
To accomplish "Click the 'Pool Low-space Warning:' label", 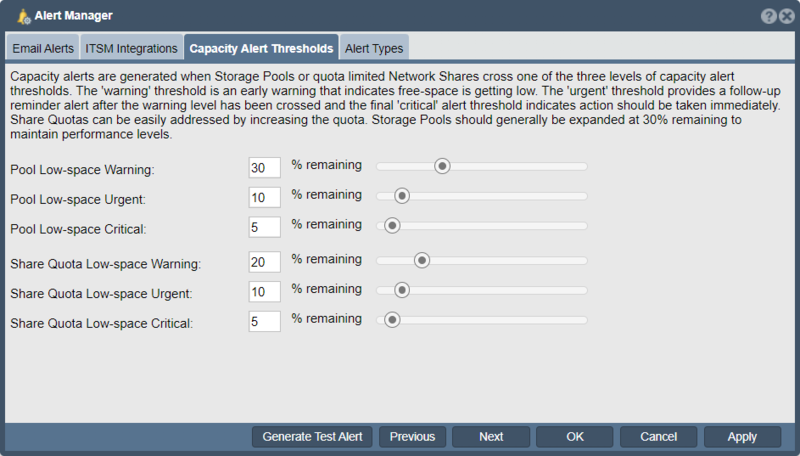I will click(x=82, y=169).
